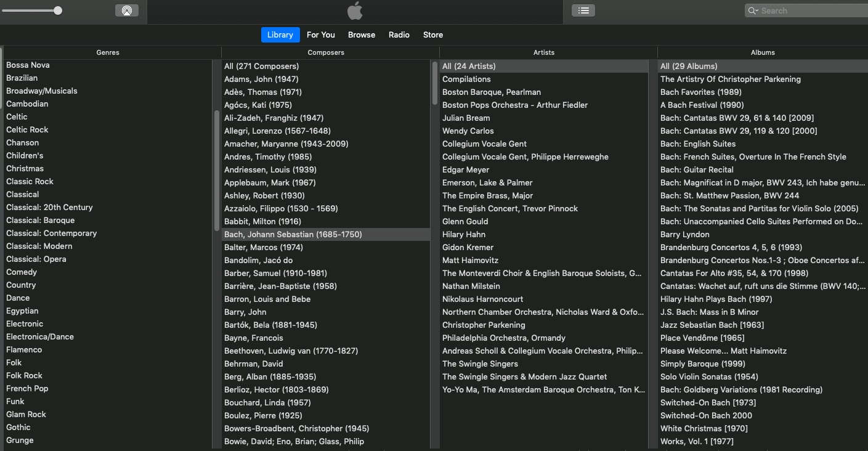Viewport: 868px width, 451px height.
Task: Select album Hilary Hahn Plays Bach (1997)
Action: (716, 299)
